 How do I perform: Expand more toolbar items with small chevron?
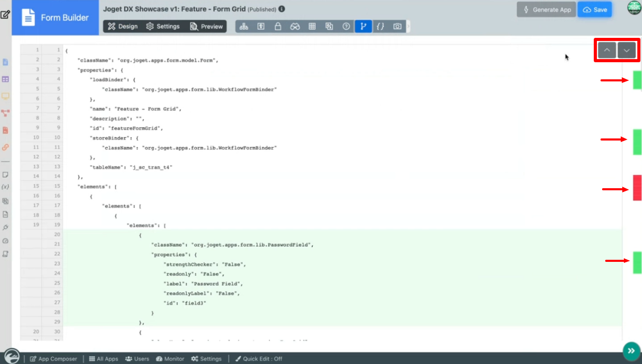click(x=408, y=26)
